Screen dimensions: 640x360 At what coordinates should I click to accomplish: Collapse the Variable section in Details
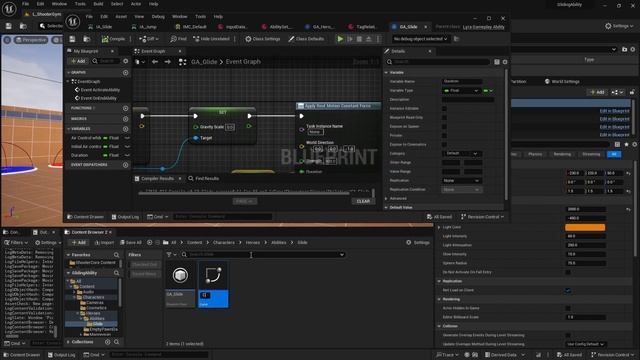[387, 72]
